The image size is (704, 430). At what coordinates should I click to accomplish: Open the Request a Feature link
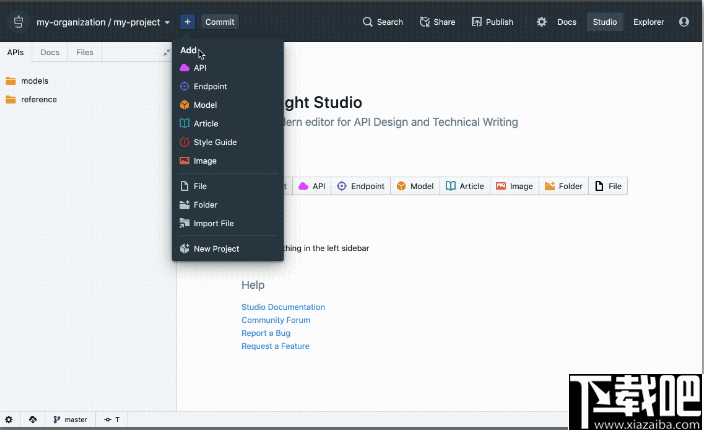pos(275,346)
